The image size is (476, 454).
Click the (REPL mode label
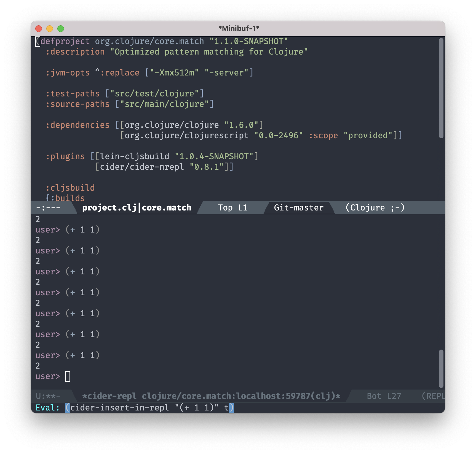pos(433,396)
